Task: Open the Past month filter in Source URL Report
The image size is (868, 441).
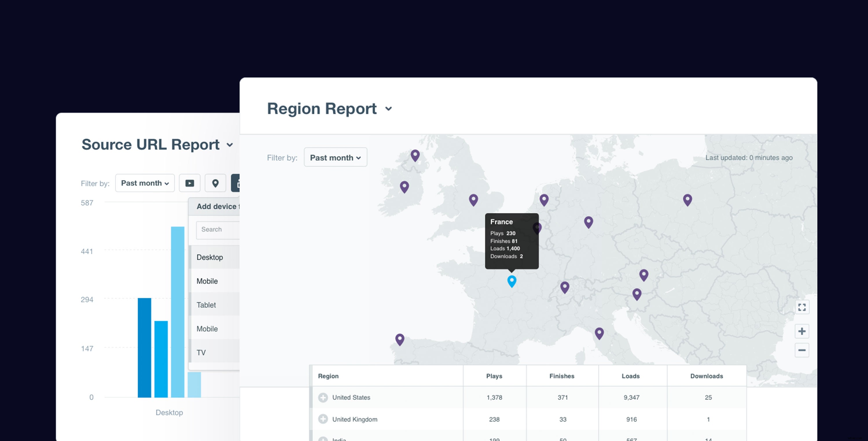Action: (x=145, y=183)
